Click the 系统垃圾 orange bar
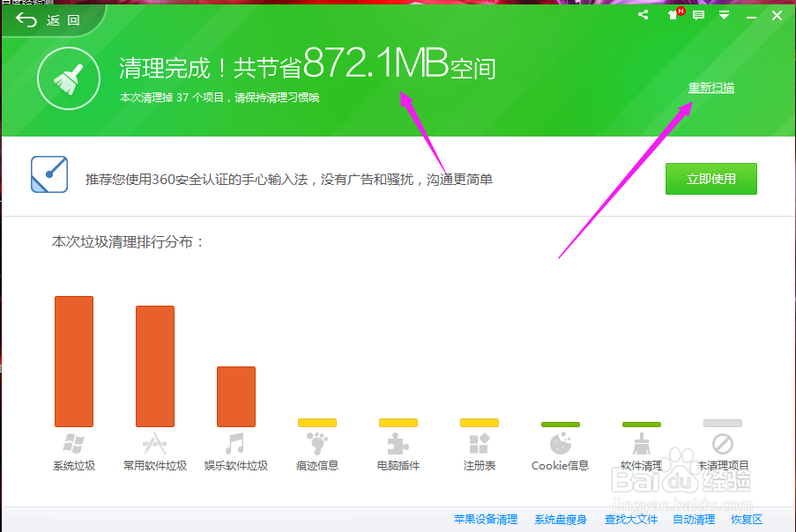 [x=74, y=361]
